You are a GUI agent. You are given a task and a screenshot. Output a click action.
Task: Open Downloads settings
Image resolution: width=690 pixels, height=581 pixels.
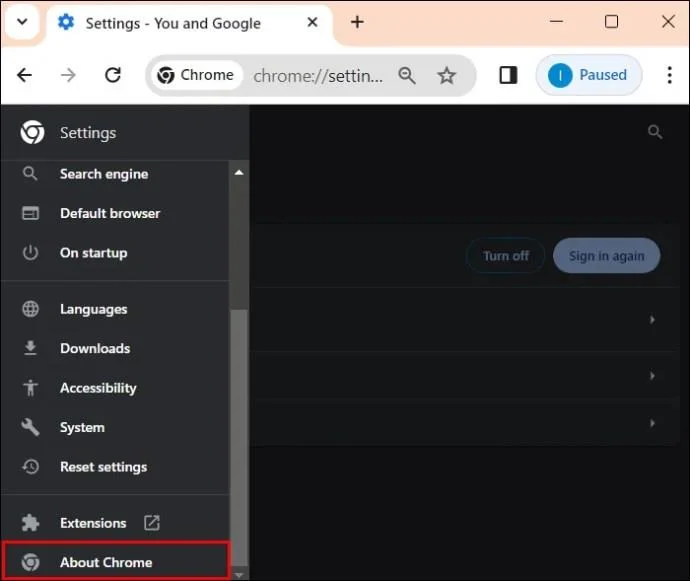(114, 348)
